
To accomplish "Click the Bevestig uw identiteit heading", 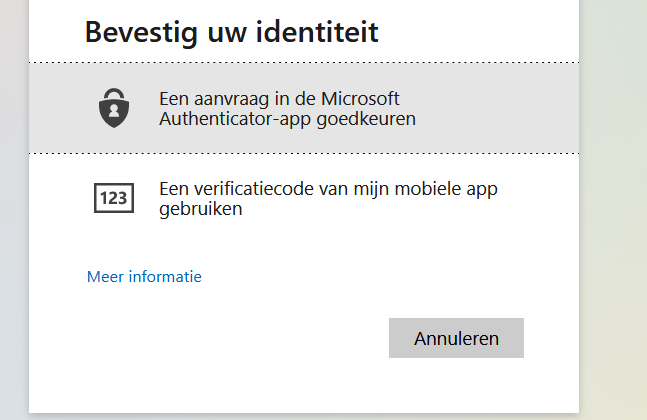I will click(231, 32).
